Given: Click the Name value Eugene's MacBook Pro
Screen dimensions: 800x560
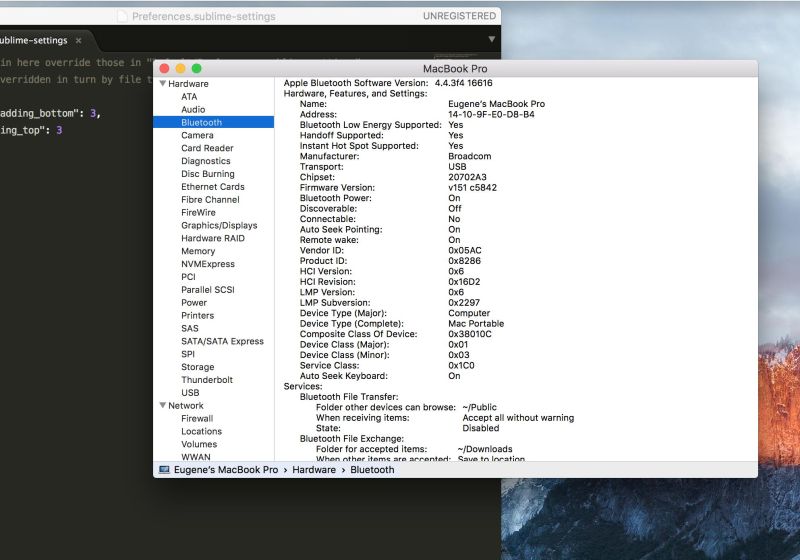Looking at the screenshot, I should 496,104.
